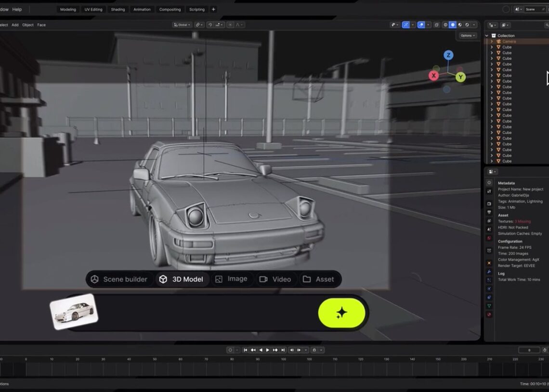Switch to rendered viewport shading
The height and width of the screenshot is (392, 549).
pos(467,25)
